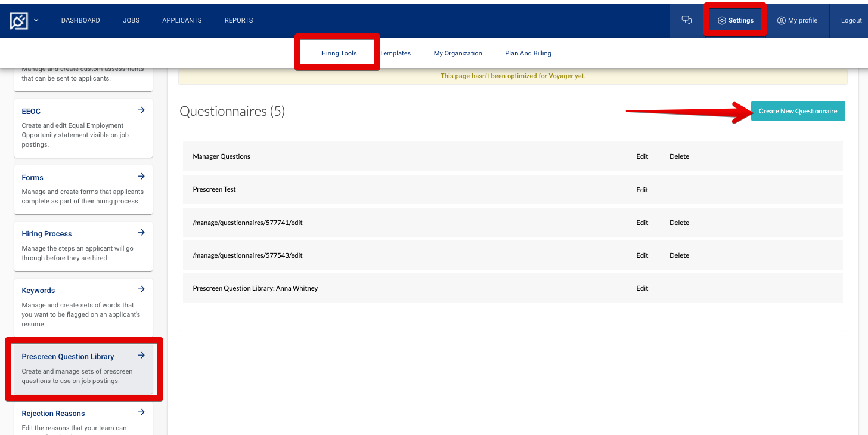Click the arrow icon on Forms card
The height and width of the screenshot is (435, 868).
point(141,176)
